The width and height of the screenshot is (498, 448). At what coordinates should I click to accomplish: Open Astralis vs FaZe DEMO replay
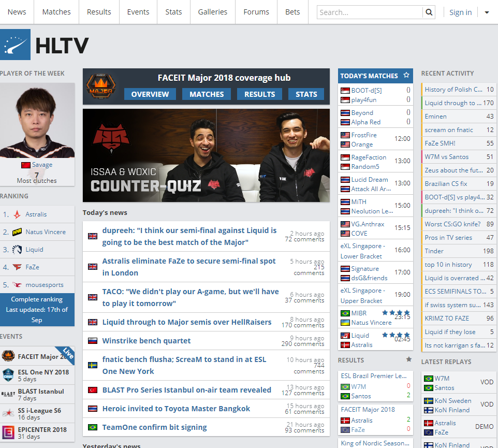click(459, 427)
